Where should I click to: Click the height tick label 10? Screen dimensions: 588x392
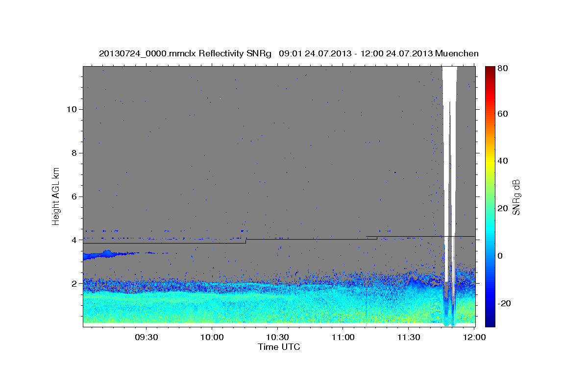click(71, 109)
